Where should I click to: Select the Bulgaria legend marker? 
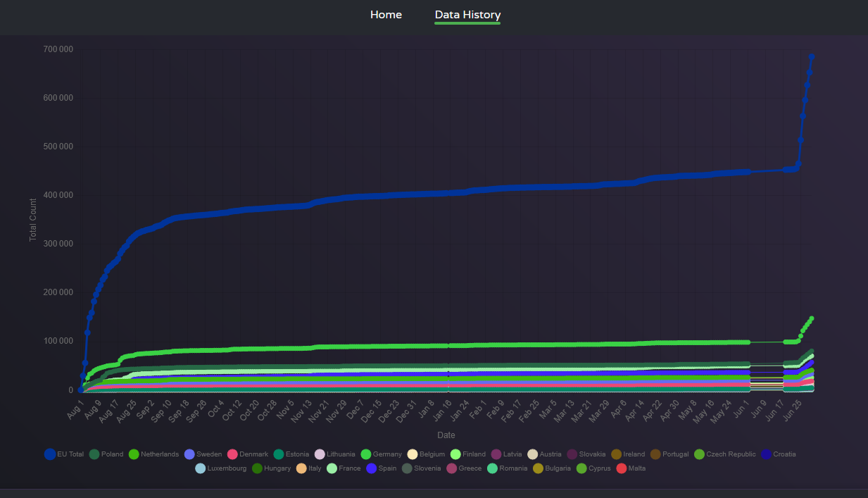(x=538, y=468)
